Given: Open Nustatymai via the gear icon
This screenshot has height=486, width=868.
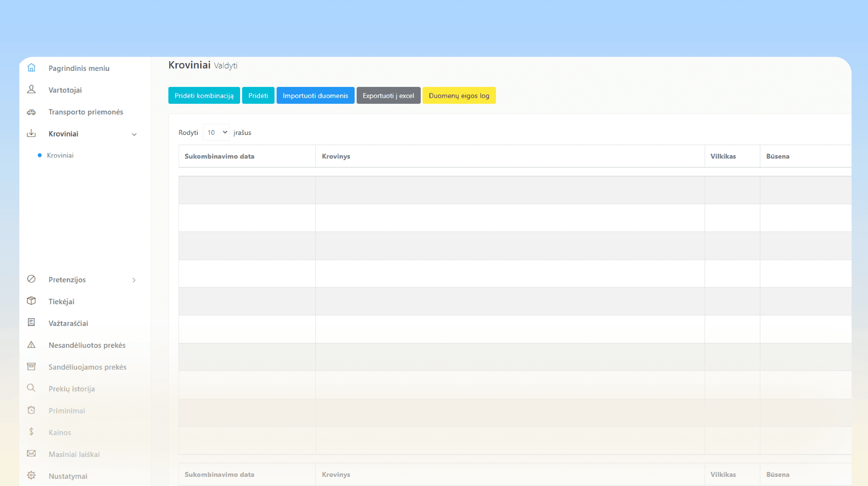Looking at the screenshot, I should [x=31, y=475].
